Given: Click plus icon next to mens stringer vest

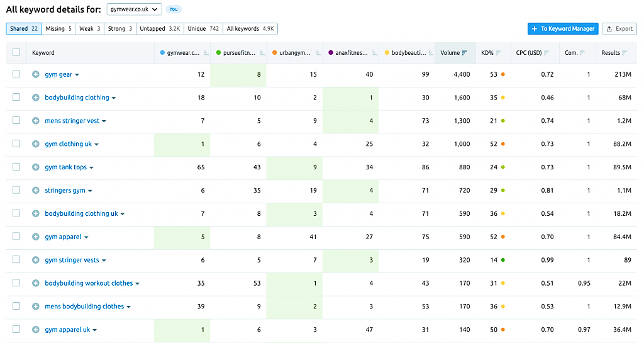Looking at the screenshot, I should (x=36, y=121).
